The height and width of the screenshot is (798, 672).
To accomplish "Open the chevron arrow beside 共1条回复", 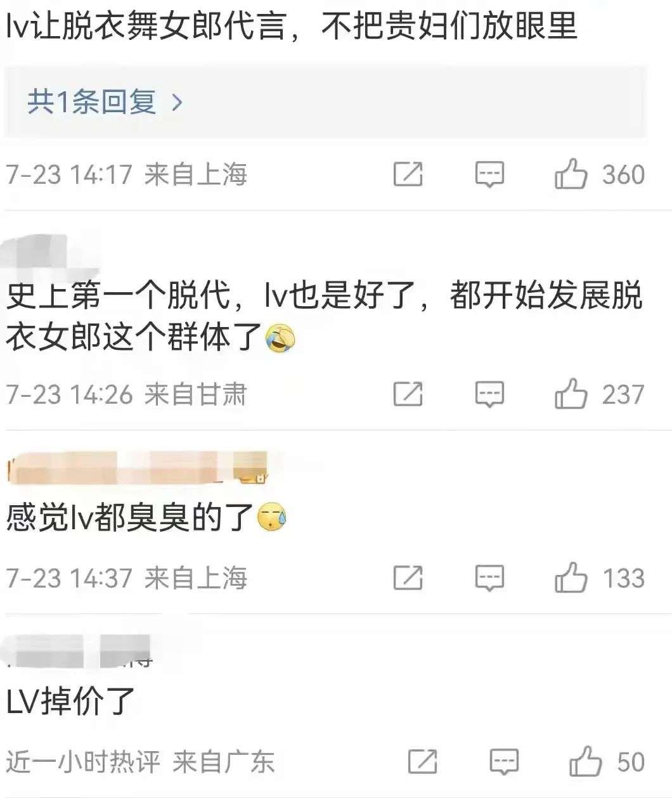I will [177, 102].
